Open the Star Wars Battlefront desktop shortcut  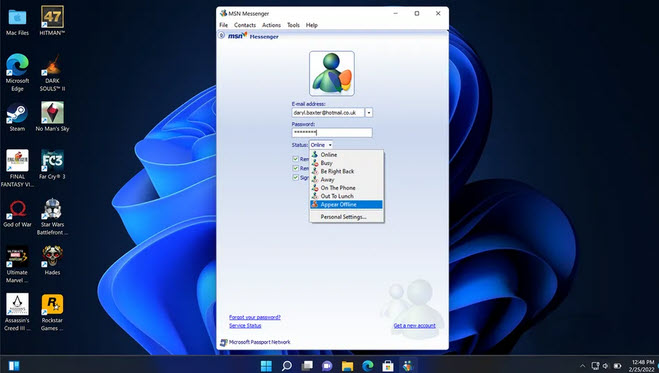[52, 217]
